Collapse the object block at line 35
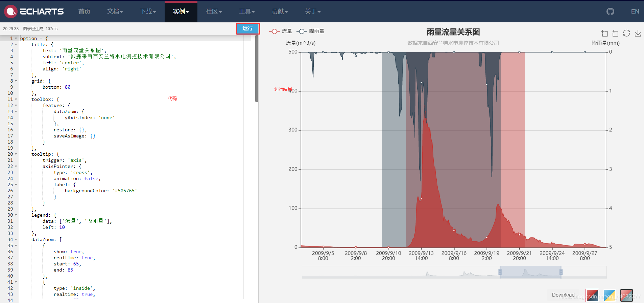The height and width of the screenshot is (303, 644). pyautogui.click(x=16, y=245)
